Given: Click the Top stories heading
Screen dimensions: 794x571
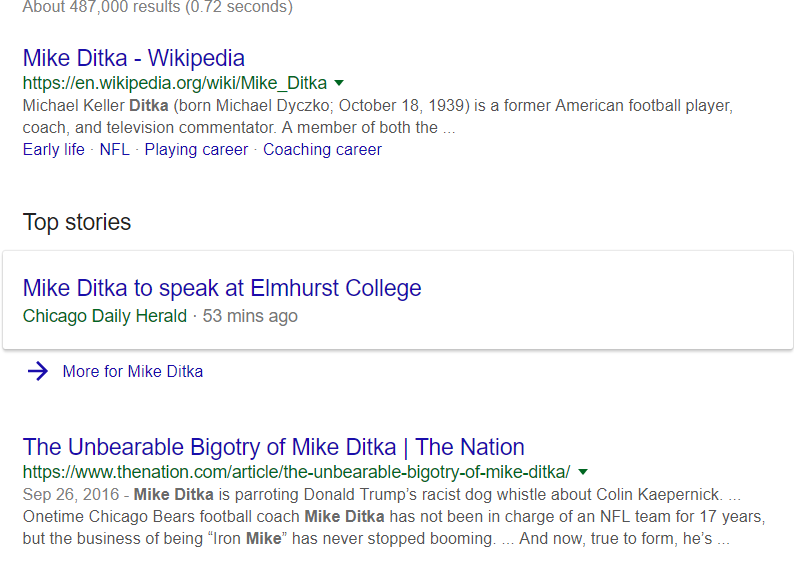Looking at the screenshot, I should pos(77,222).
